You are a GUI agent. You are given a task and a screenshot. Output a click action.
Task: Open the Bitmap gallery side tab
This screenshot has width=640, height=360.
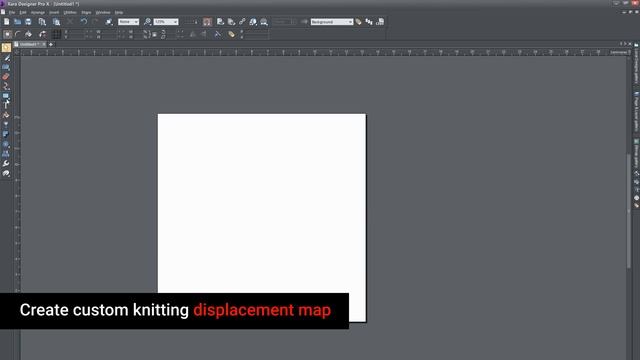pos(636,153)
